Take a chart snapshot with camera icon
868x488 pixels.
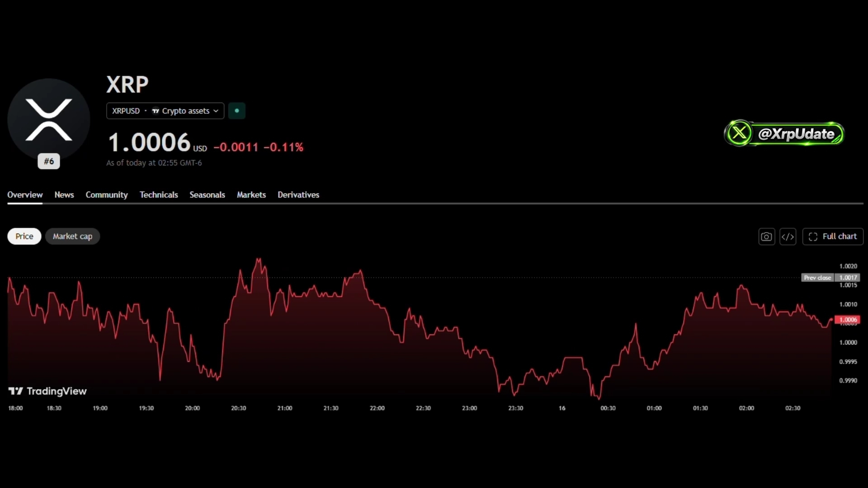point(766,236)
